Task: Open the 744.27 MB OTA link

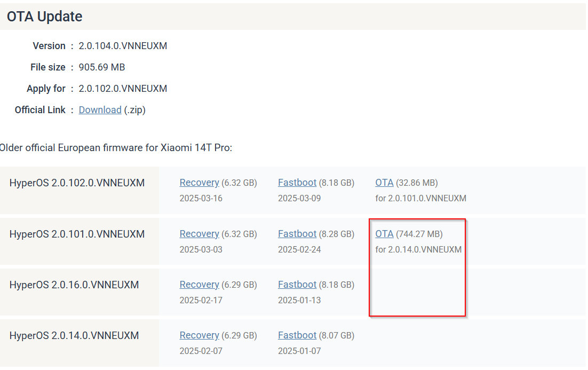Action: (x=384, y=234)
